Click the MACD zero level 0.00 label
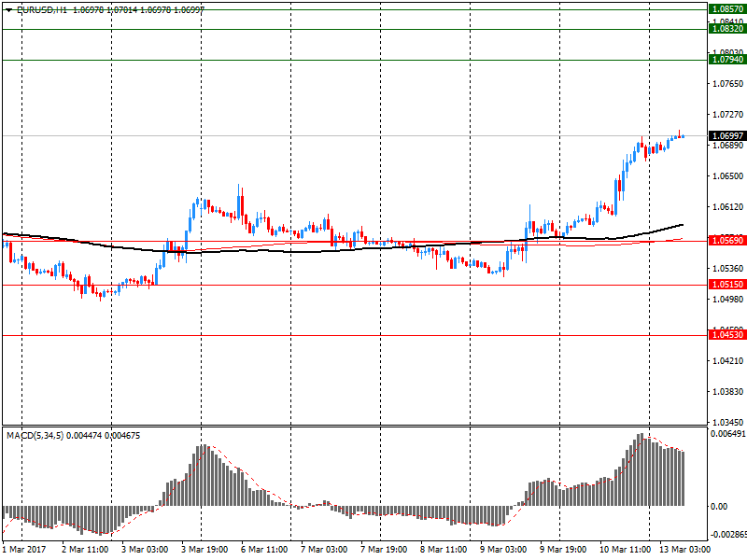This screenshot has height=560, width=747. coord(719,506)
